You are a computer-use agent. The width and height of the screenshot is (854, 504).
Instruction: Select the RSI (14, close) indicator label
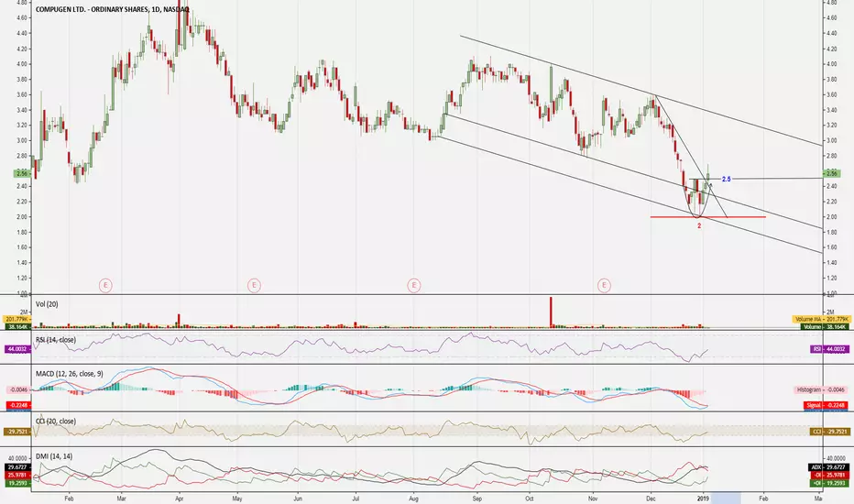point(56,339)
